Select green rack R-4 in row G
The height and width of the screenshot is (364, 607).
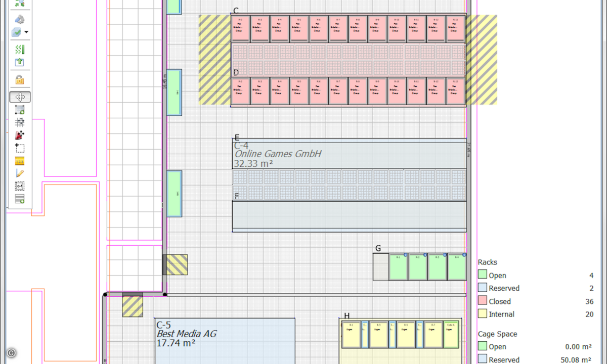pos(457,267)
